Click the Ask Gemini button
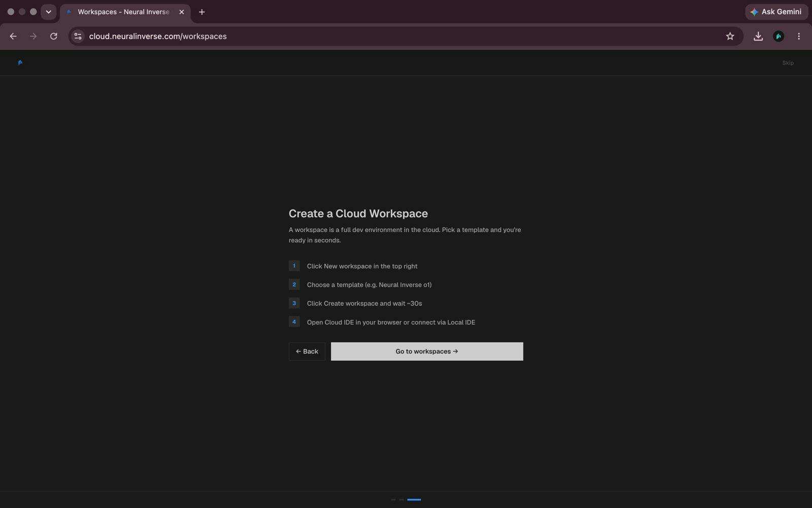 (x=776, y=12)
